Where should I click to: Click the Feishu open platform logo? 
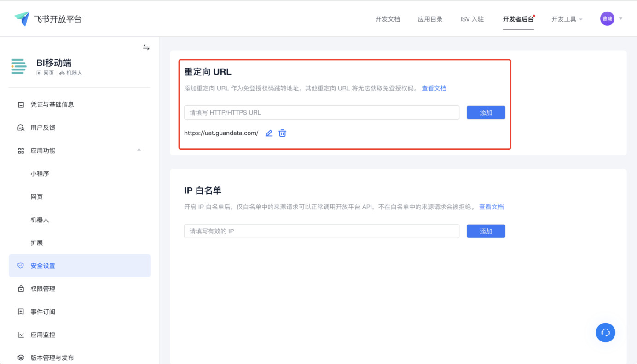[22, 19]
